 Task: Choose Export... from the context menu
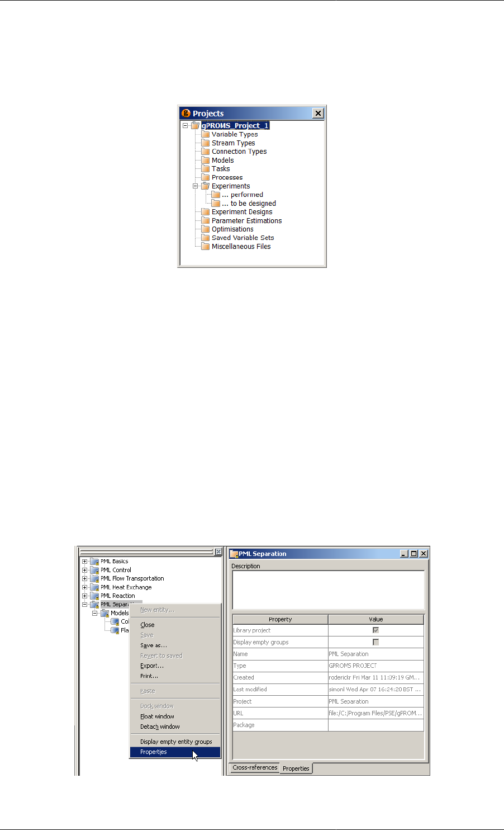pyautogui.click(x=175, y=666)
